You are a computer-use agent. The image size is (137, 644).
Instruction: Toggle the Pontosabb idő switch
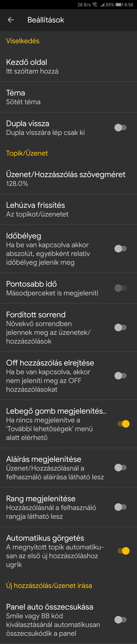[x=121, y=288]
